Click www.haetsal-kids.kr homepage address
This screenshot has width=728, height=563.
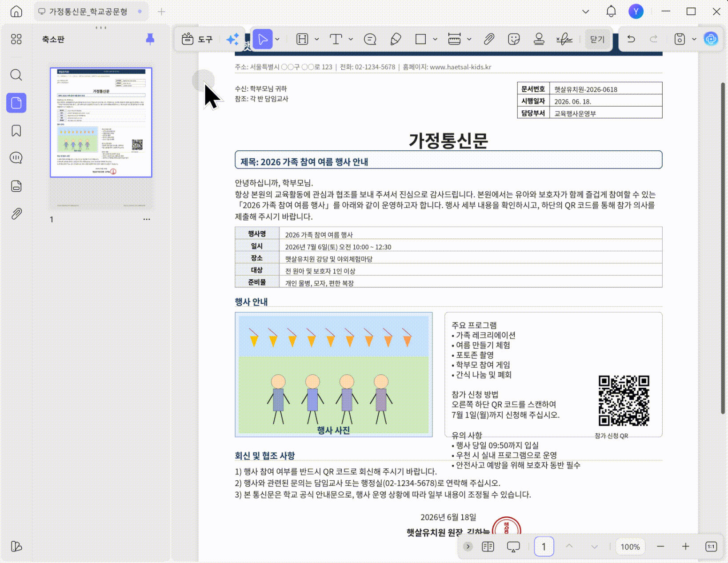[x=460, y=67]
